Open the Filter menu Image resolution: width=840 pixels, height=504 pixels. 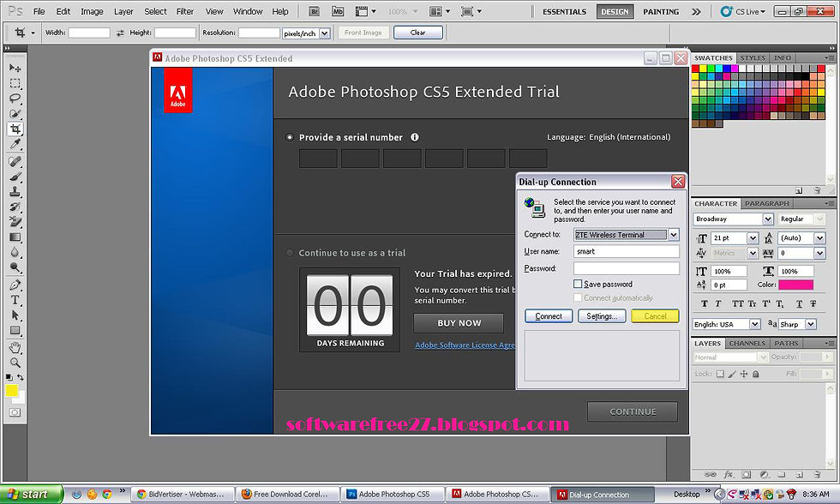pyautogui.click(x=185, y=11)
